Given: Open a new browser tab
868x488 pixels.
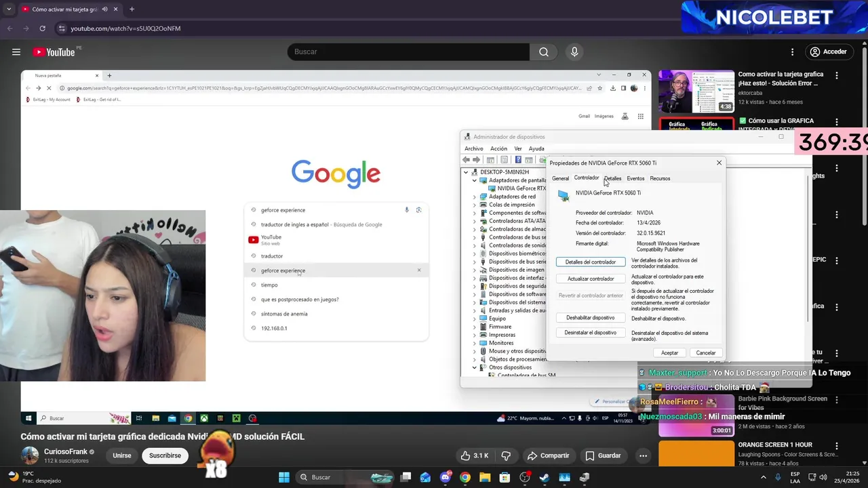Looking at the screenshot, I should (132, 9).
